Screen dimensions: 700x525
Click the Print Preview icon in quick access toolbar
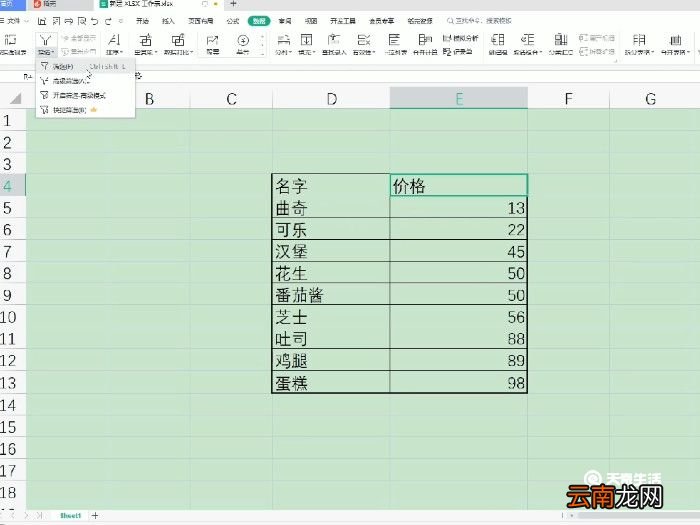pos(82,21)
